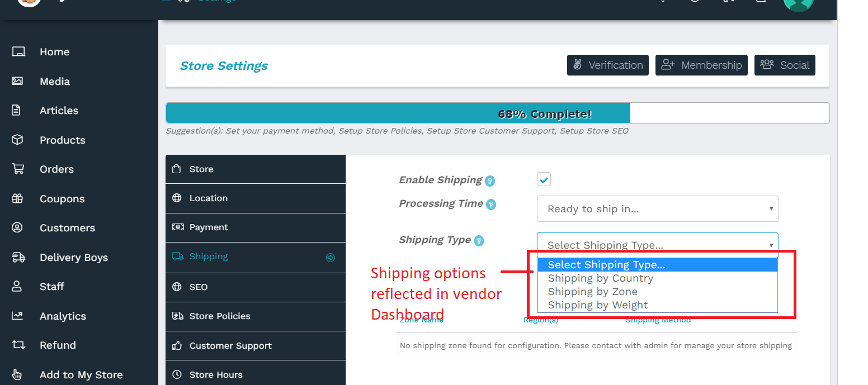
Task: Click the Social button
Action: click(785, 65)
